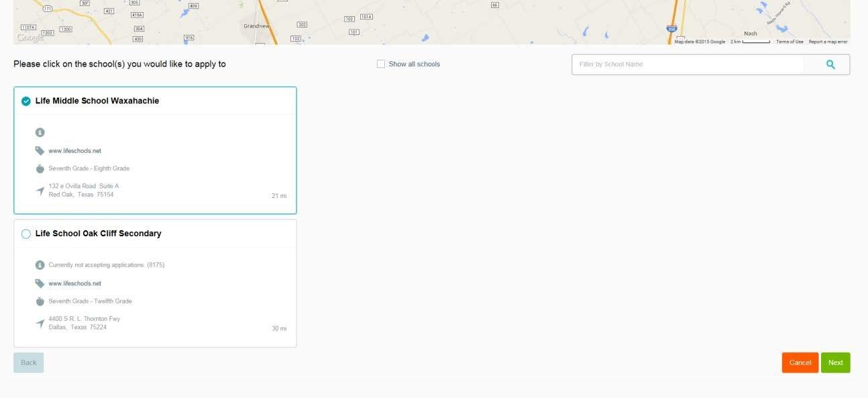Click the search magnifier icon

pos(830,64)
